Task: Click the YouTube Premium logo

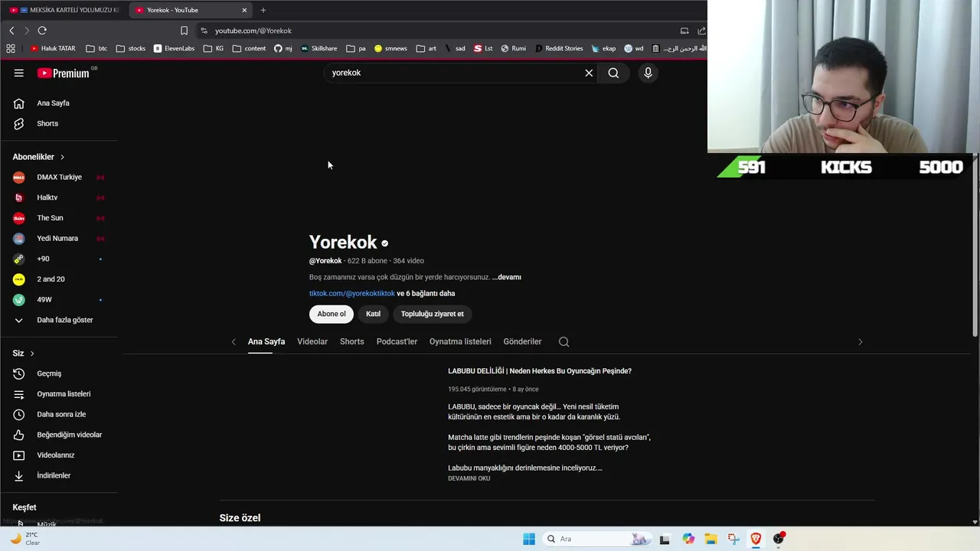Action: click(x=64, y=73)
